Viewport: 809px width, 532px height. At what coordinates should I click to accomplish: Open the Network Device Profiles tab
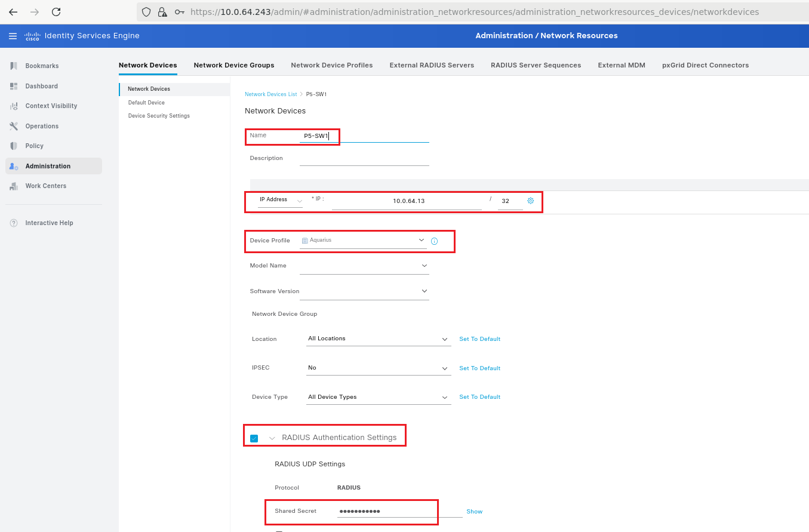point(332,65)
